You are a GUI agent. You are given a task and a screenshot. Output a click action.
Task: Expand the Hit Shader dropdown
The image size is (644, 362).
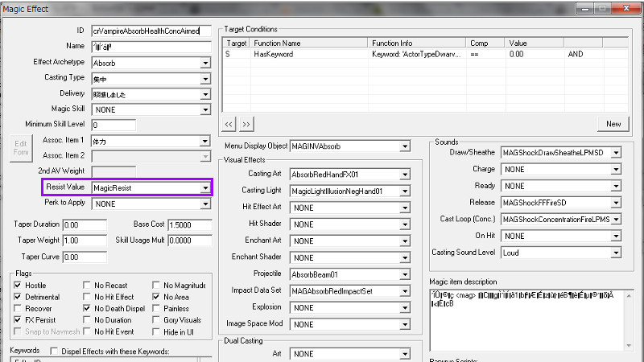pyautogui.click(x=405, y=224)
